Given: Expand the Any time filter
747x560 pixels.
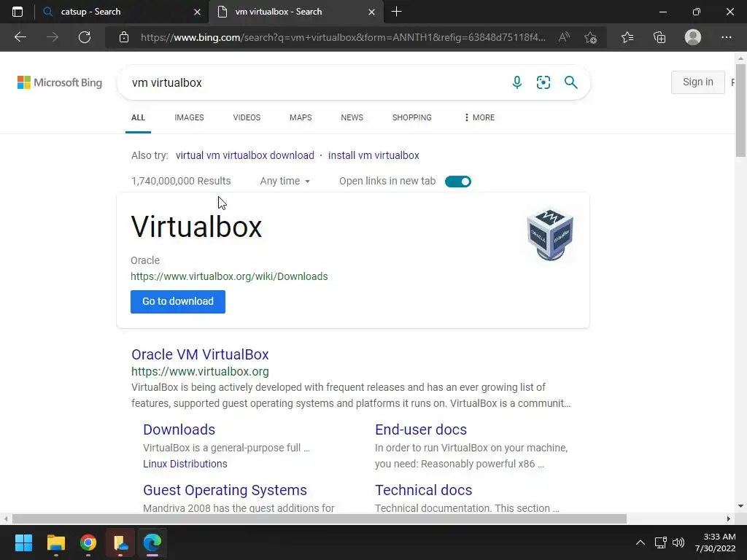Looking at the screenshot, I should click(x=285, y=181).
